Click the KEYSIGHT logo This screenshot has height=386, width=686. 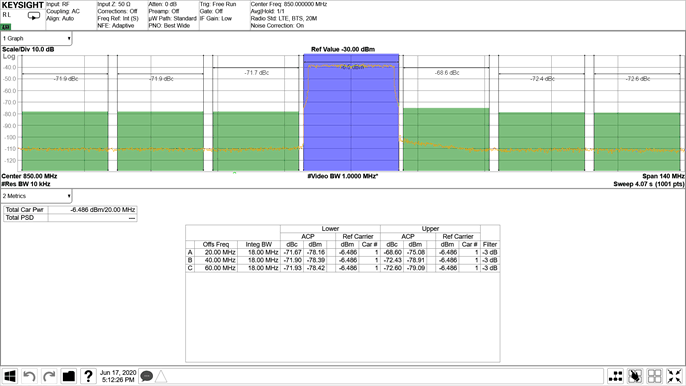(23, 5)
